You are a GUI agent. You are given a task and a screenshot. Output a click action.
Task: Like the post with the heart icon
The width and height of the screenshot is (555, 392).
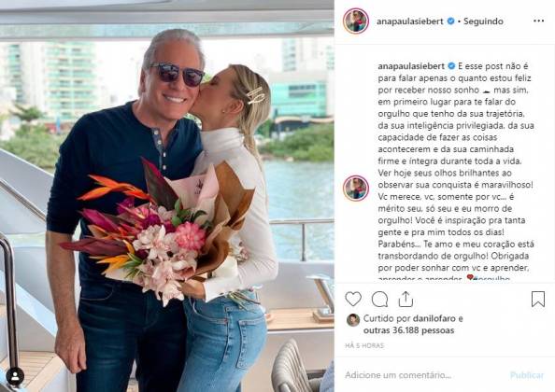pos(353,299)
